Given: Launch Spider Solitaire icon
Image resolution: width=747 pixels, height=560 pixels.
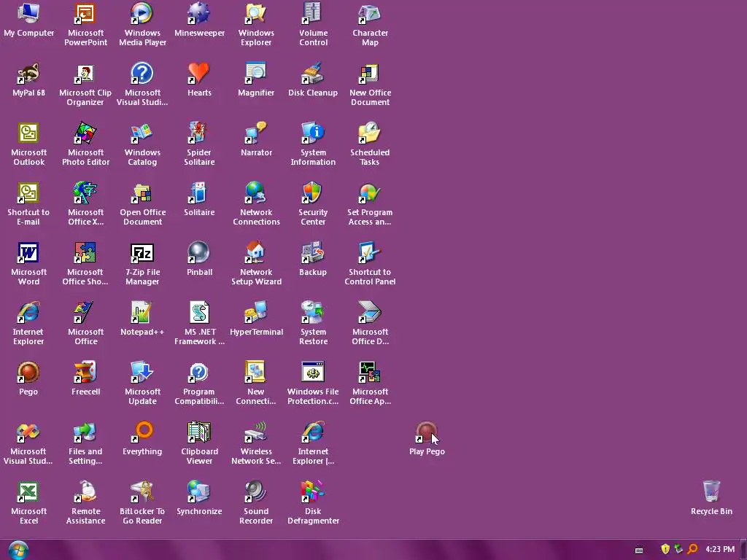Looking at the screenshot, I should click(199, 133).
